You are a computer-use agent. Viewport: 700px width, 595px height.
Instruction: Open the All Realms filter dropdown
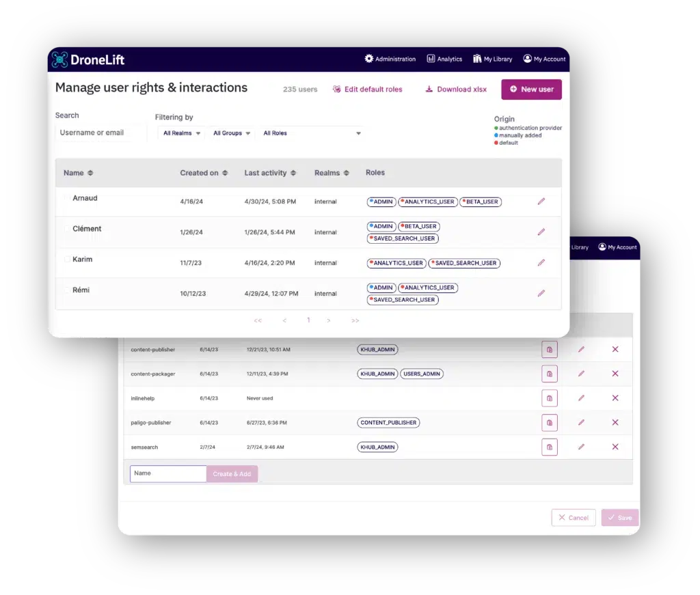[x=182, y=133]
